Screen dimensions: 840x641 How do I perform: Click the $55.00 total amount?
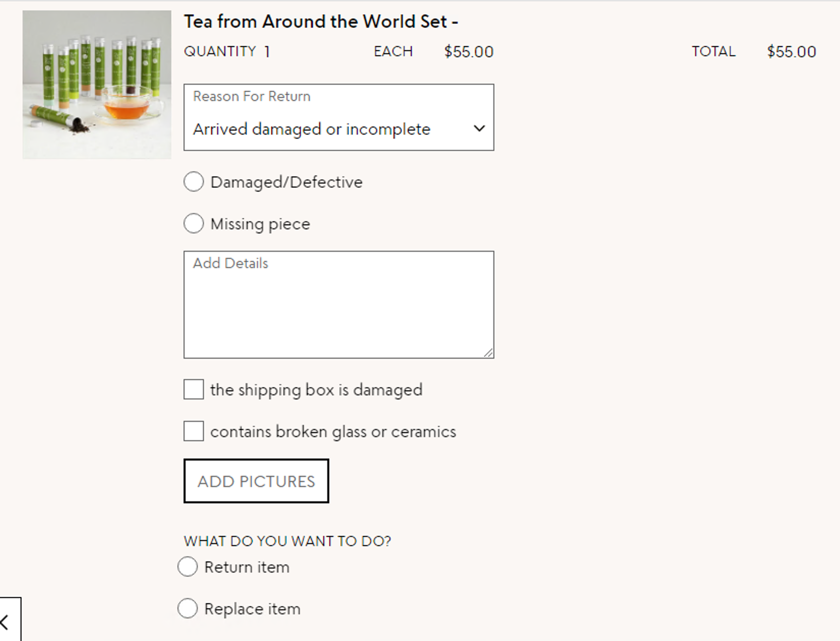pos(792,51)
